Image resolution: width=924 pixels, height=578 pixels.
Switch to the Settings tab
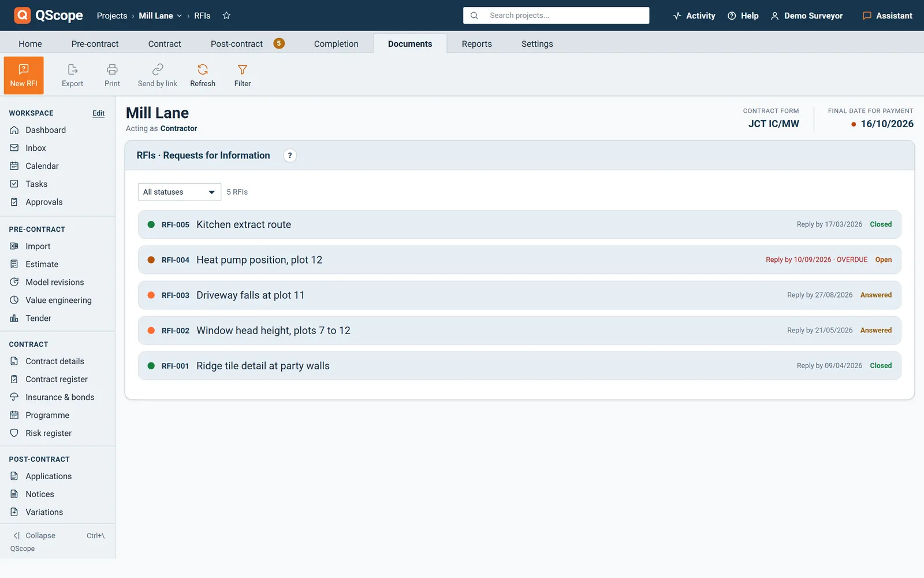(537, 44)
